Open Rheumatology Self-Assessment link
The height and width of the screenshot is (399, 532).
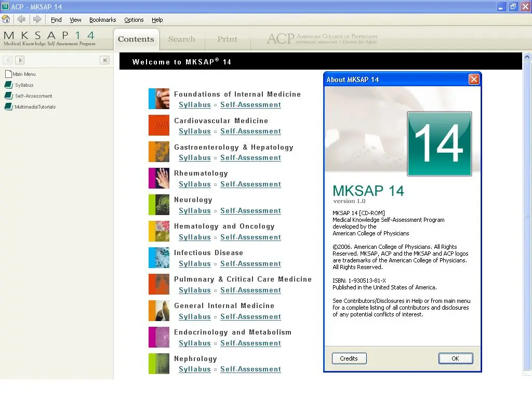click(250, 184)
